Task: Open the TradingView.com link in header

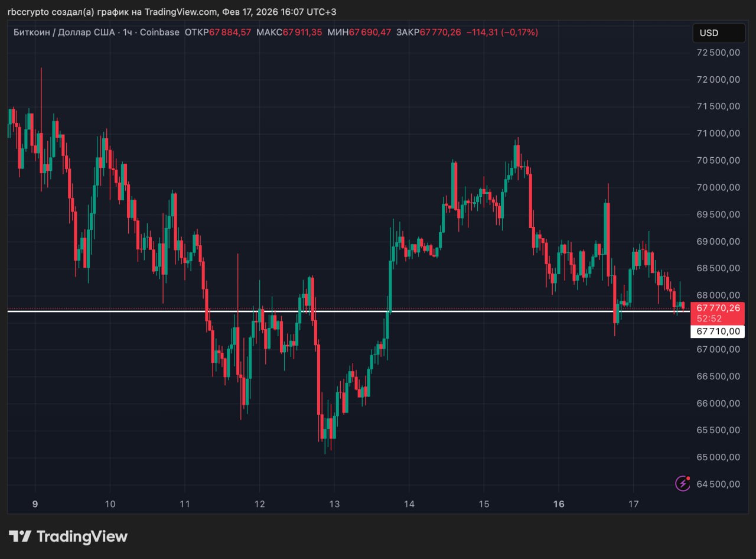Action: (181, 12)
